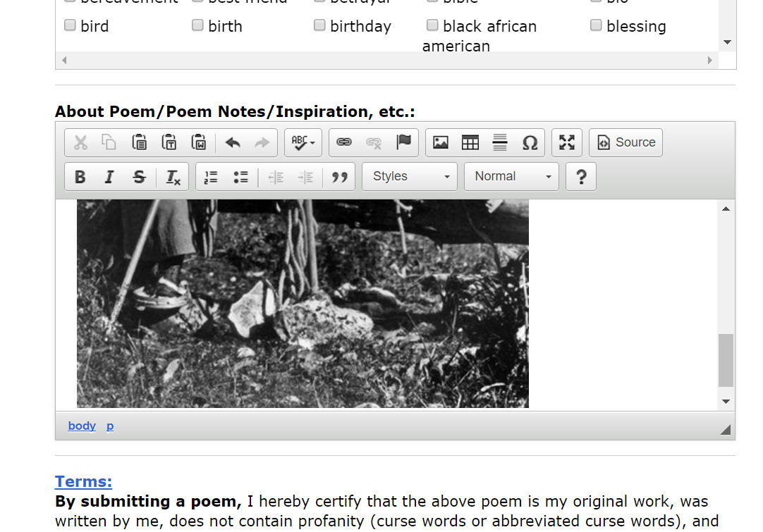This screenshot has width=763, height=532.
Task: Click the Paste clipboard icon
Action: pos(139,142)
